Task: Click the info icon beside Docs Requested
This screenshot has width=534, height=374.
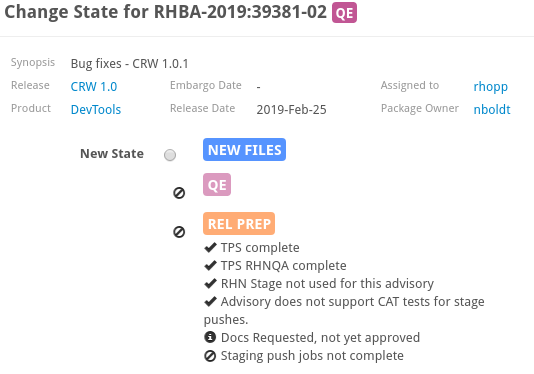Action: coord(210,337)
